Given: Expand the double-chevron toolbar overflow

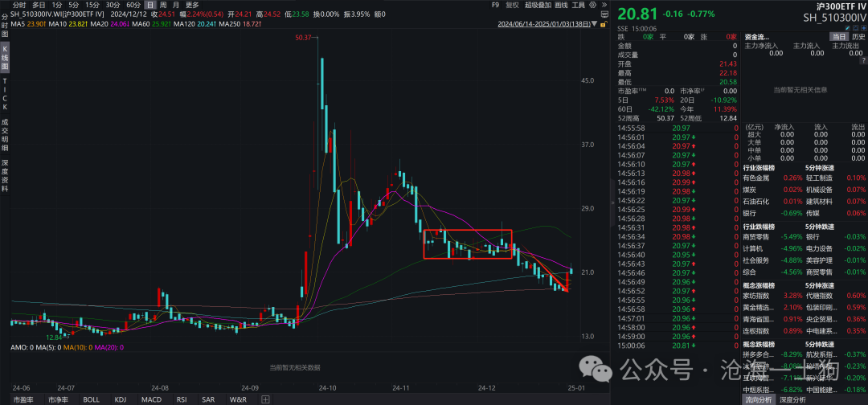Looking at the screenshot, I should click(x=604, y=5).
